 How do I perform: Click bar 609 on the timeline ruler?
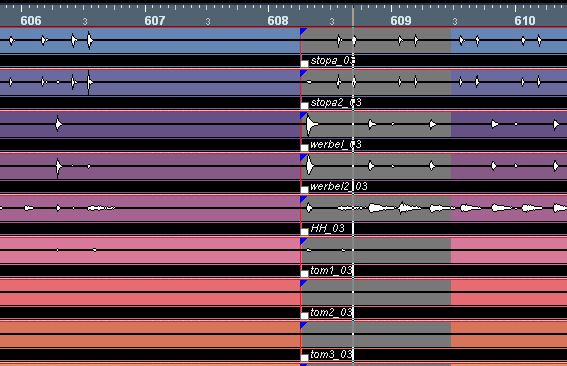click(x=401, y=21)
